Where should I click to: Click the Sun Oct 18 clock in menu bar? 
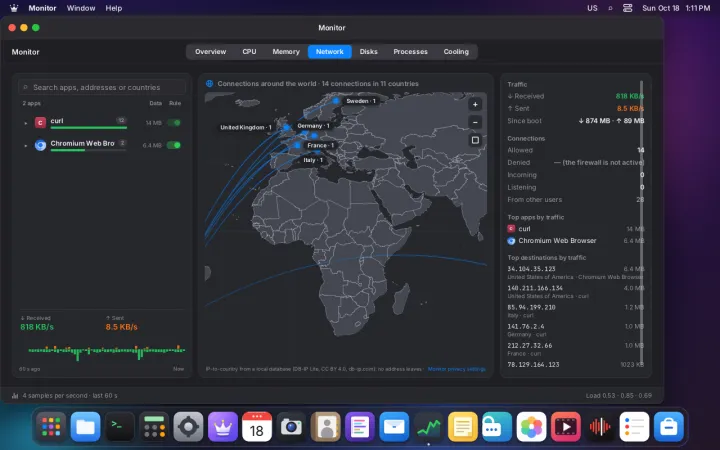(x=676, y=8)
